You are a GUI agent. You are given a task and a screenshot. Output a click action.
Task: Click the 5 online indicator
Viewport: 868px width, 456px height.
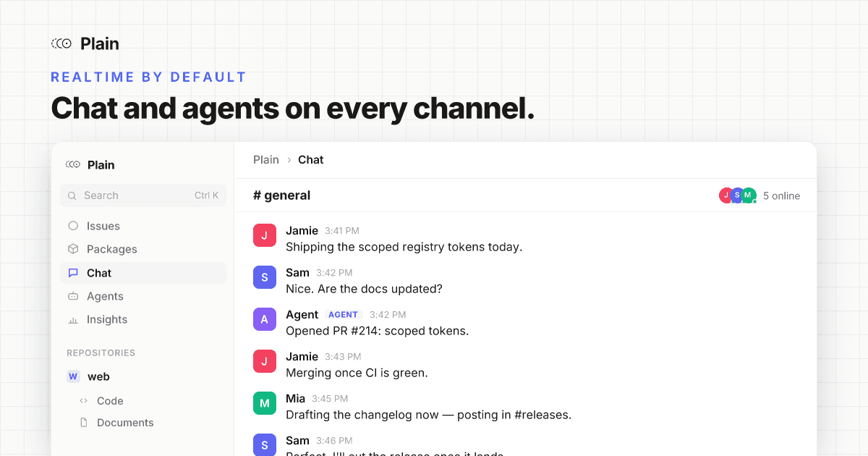(781, 195)
